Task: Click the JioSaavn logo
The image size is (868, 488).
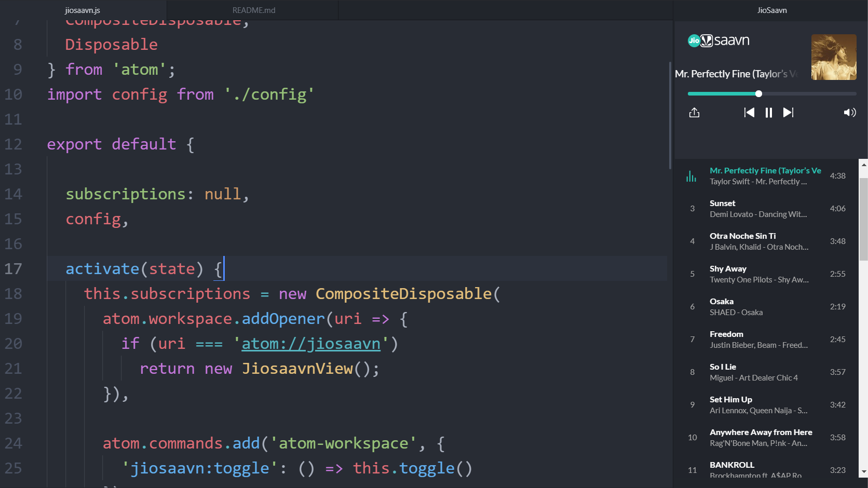Action: pyautogui.click(x=718, y=40)
